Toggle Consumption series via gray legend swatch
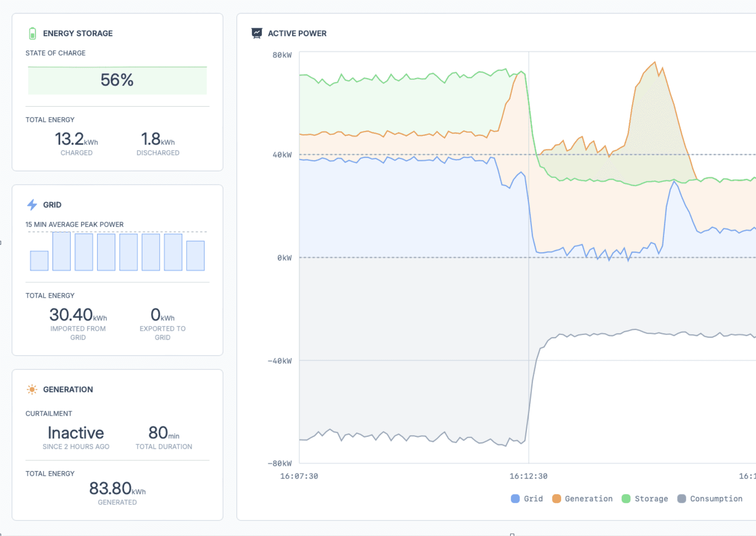The height and width of the screenshot is (536, 756). pyautogui.click(x=682, y=499)
